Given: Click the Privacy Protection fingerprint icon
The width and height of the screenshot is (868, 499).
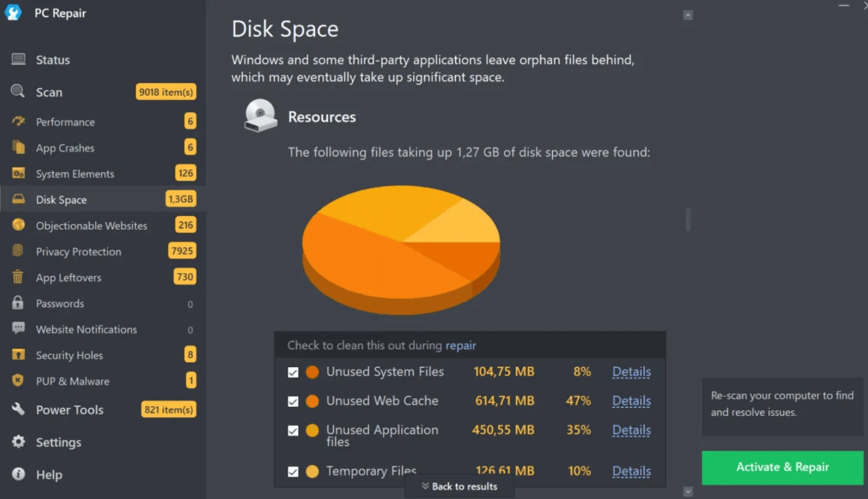Looking at the screenshot, I should [19, 251].
